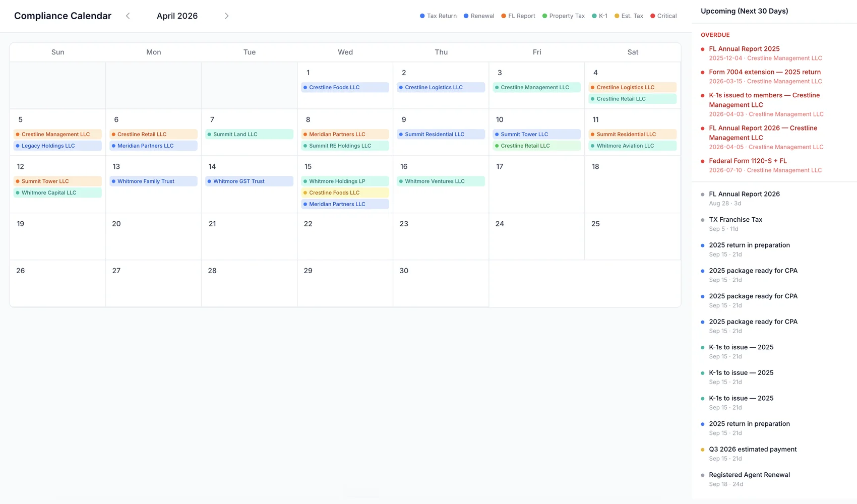Open overdue Federal Form 1120-S + FL item

click(774, 165)
